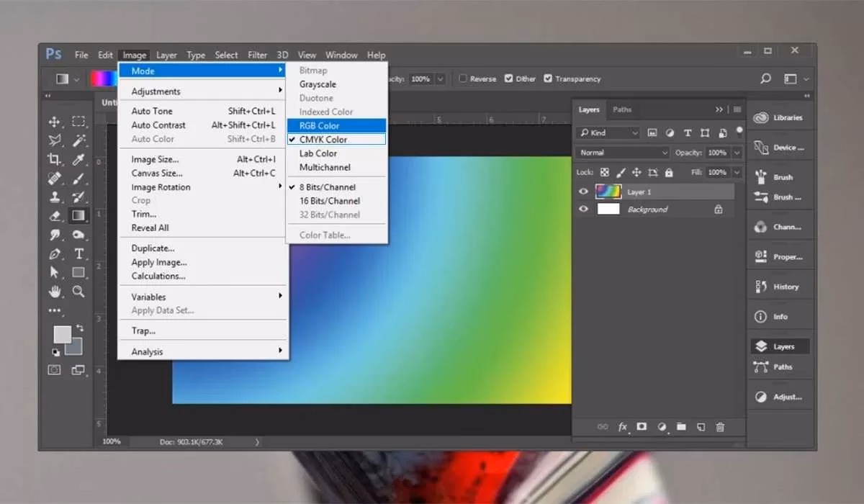Switch to the Paths tab
Screen dimensions: 864x504
pyautogui.click(x=623, y=109)
